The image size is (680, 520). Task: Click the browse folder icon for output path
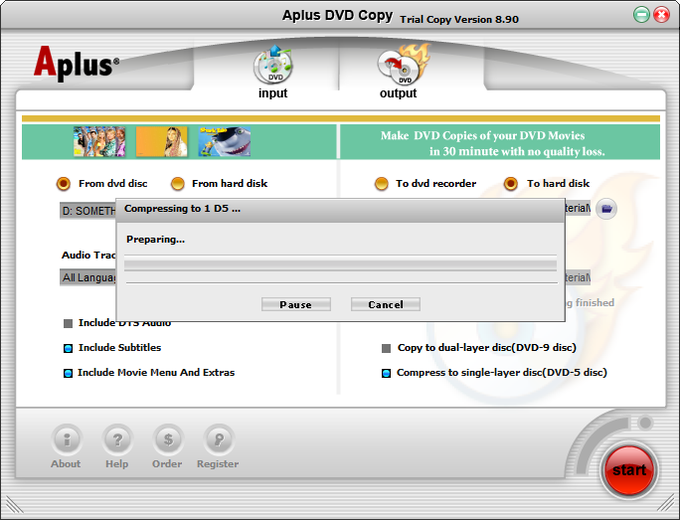(x=606, y=209)
